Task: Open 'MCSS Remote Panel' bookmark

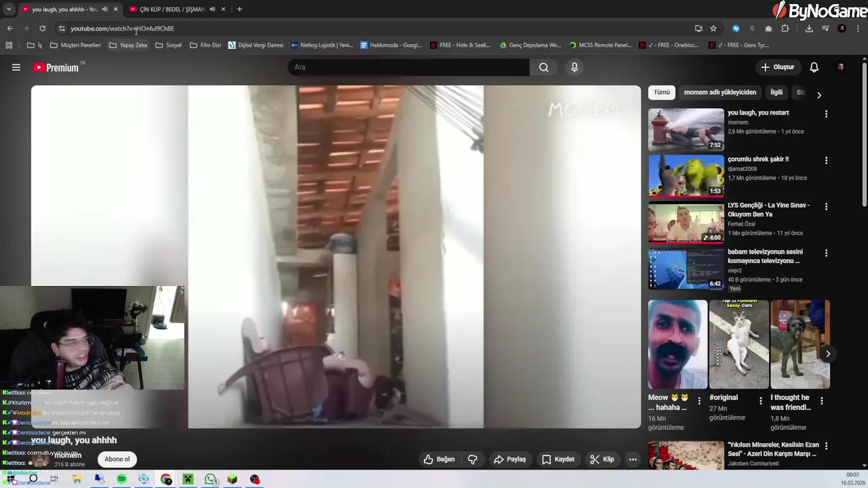Action: (600, 45)
